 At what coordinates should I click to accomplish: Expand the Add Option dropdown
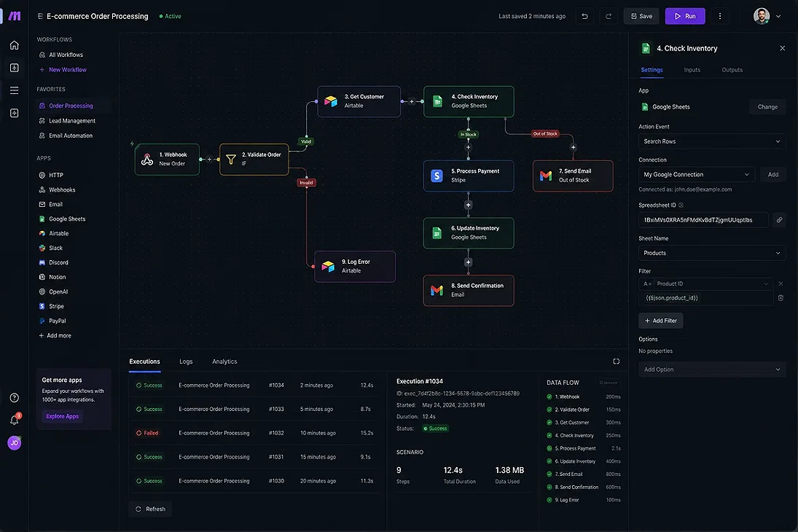(712, 369)
